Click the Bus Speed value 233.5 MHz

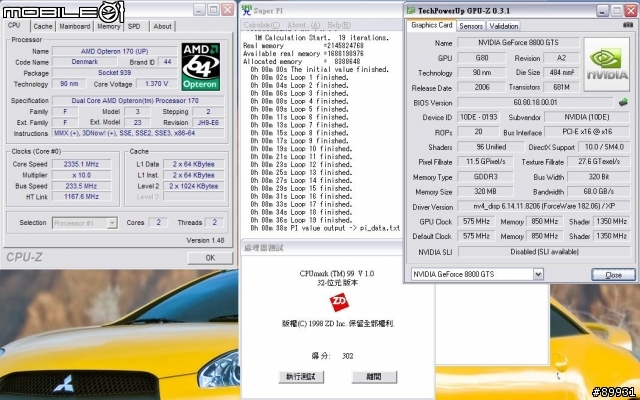point(81,186)
